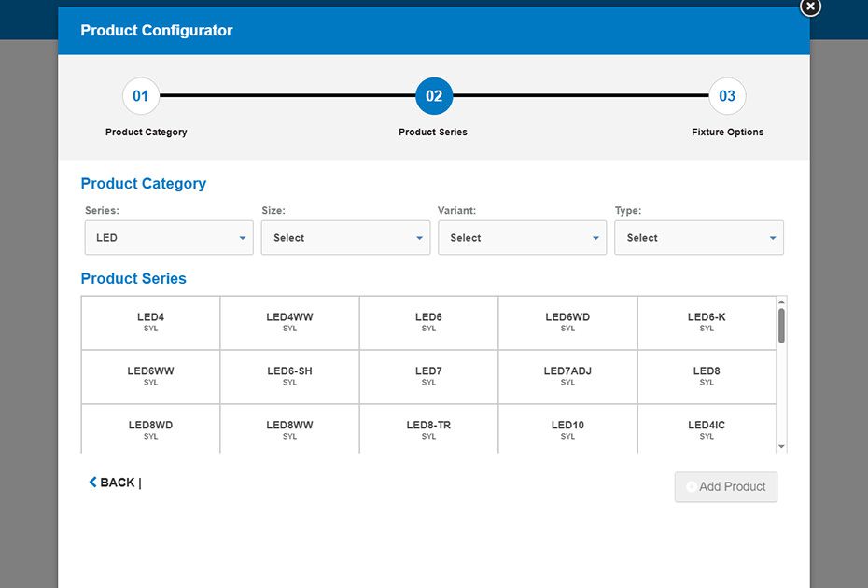Choose the LED4 product tile
The height and width of the screenshot is (588, 868).
coord(151,323)
